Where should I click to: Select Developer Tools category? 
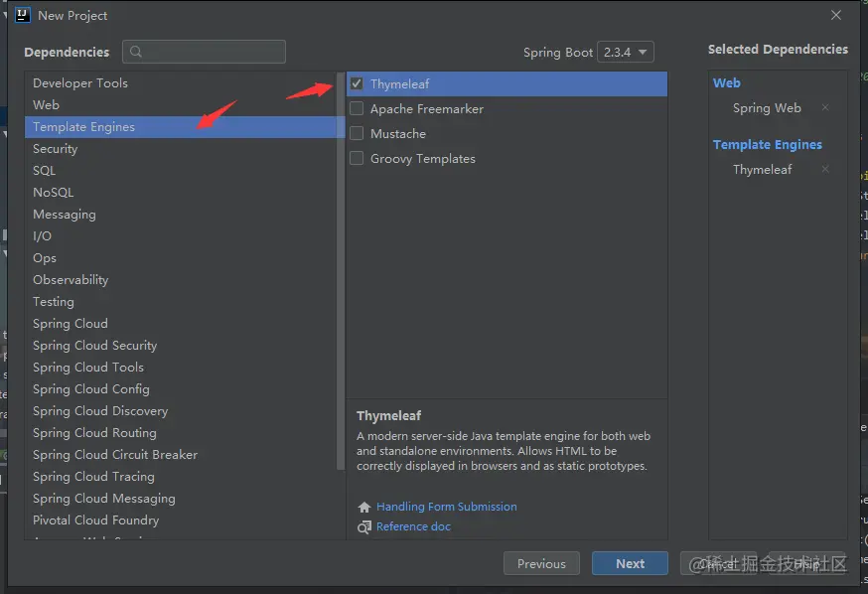coord(181,83)
